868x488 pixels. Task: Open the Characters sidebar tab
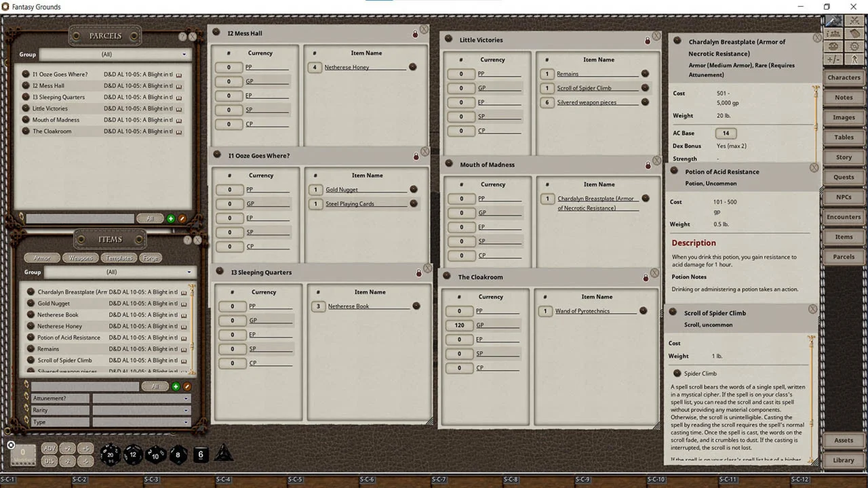point(843,78)
